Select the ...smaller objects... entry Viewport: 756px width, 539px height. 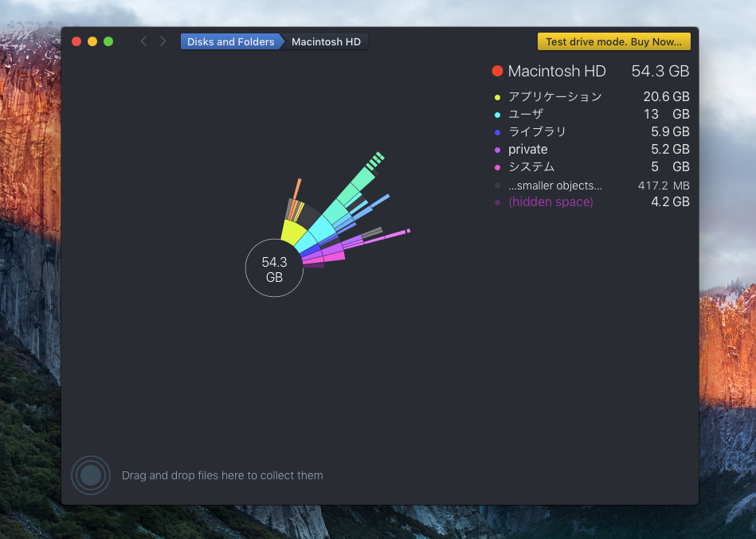pos(555,186)
